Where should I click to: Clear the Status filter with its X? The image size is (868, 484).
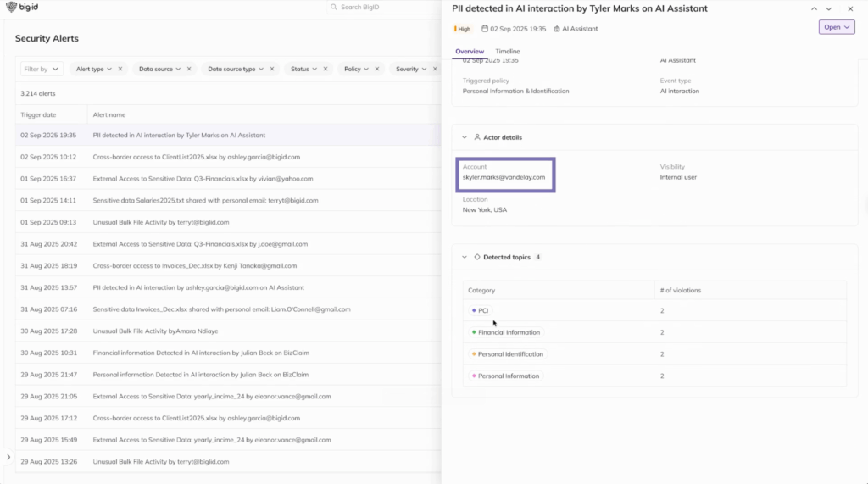click(x=327, y=69)
